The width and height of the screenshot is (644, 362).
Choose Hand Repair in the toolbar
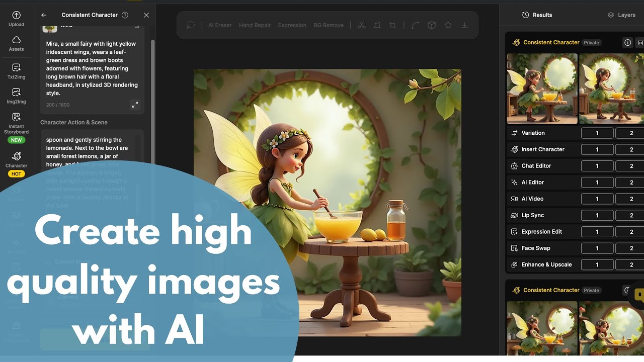(x=255, y=25)
